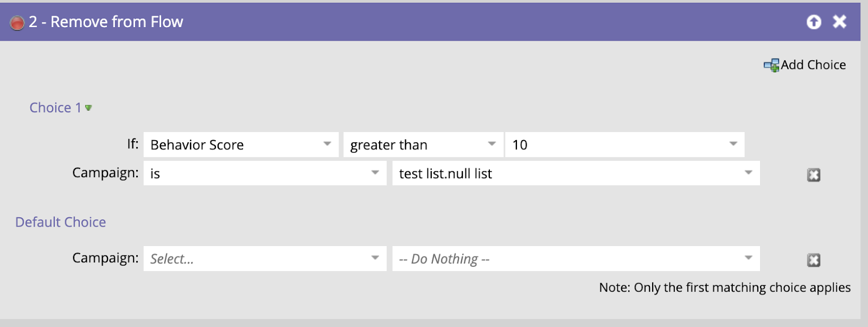Viewport: 868px width, 327px height.
Task: Click the Add Choice text
Action: (813, 65)
